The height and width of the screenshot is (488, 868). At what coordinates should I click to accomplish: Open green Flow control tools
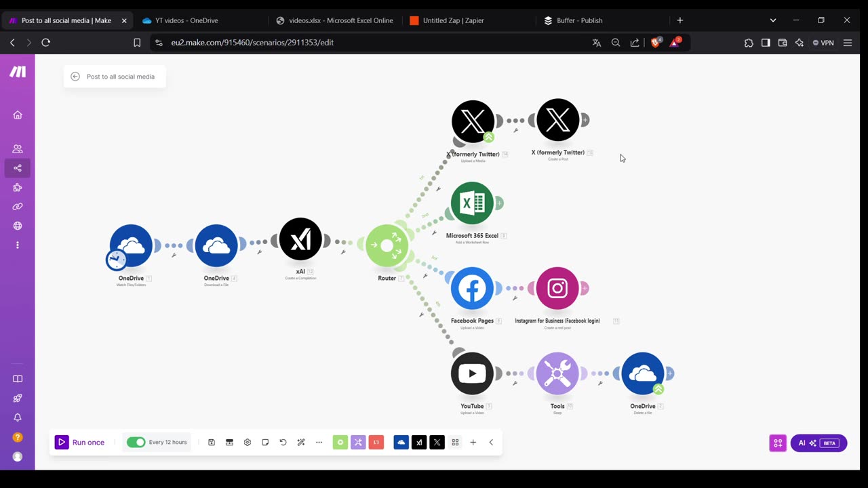tap(340, 442)
